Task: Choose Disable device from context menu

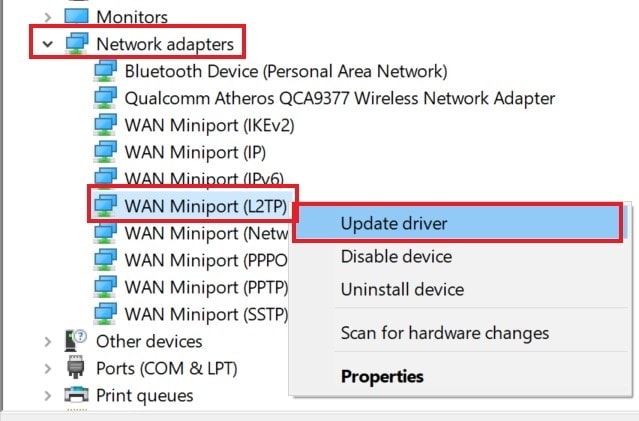Action: [x=396, y=256]
